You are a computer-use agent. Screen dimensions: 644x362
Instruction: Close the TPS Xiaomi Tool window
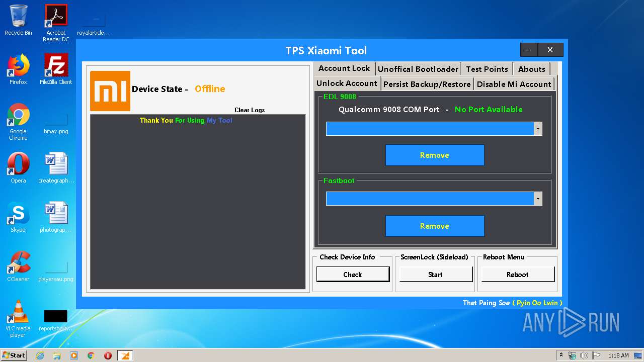tap(550, 50)
